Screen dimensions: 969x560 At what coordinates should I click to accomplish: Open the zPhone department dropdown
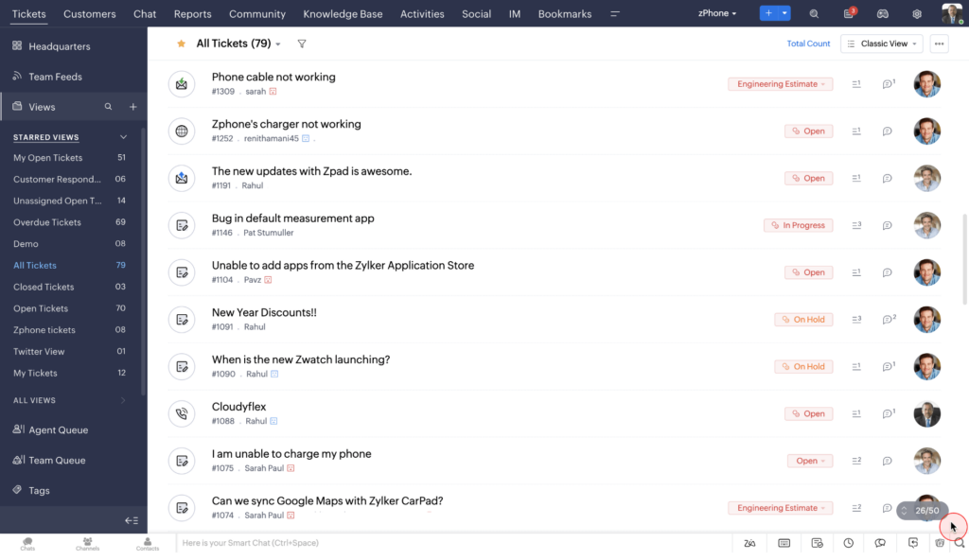[717, 13]
